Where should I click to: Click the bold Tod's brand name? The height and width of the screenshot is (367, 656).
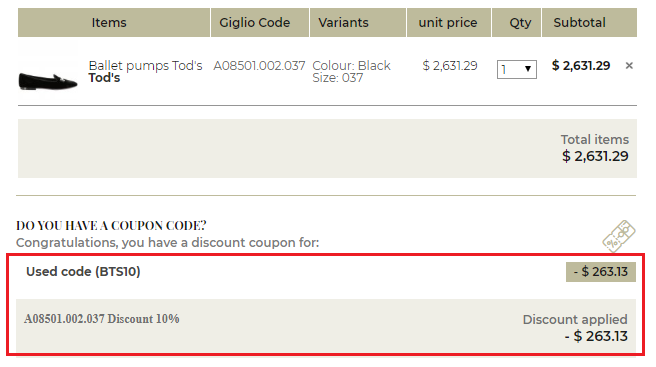point(104,78)
